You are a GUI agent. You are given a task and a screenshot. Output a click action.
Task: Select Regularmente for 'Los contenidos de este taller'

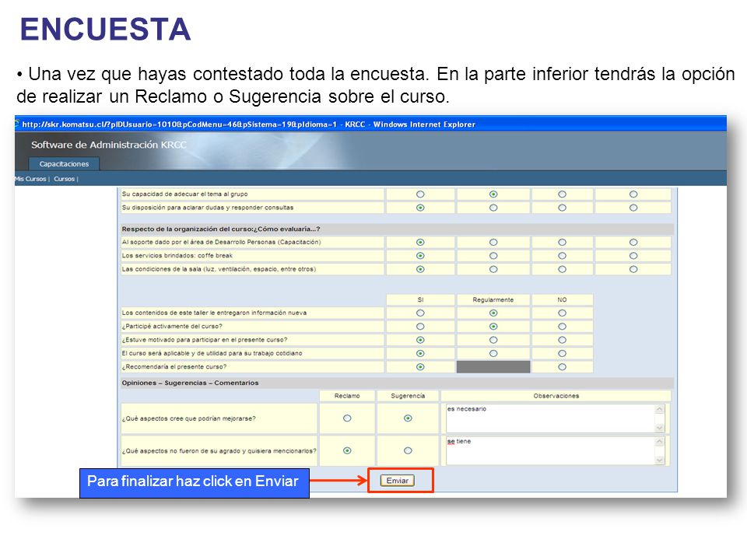[x=493, y=313]
